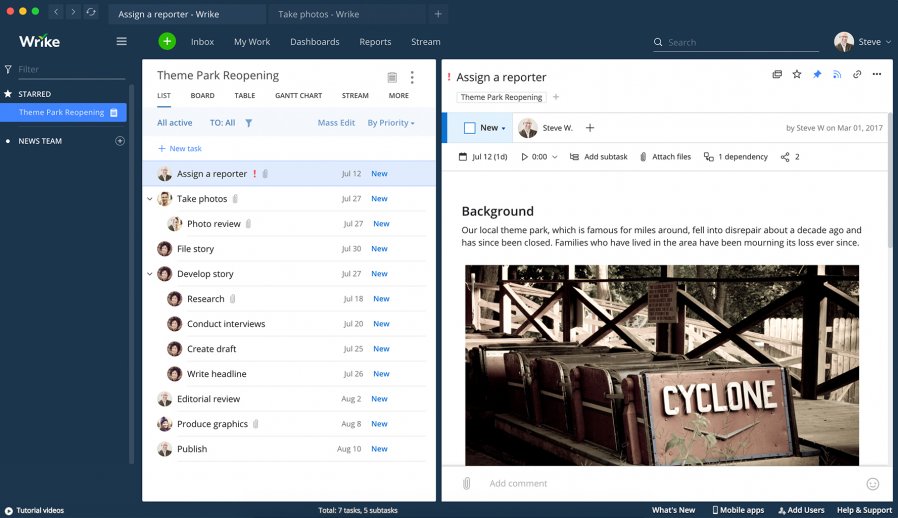Image resolution: width=898 pixels, height=518 pixels.
Task: Collapse the Take photos subtasks
Action: point(149,199)
